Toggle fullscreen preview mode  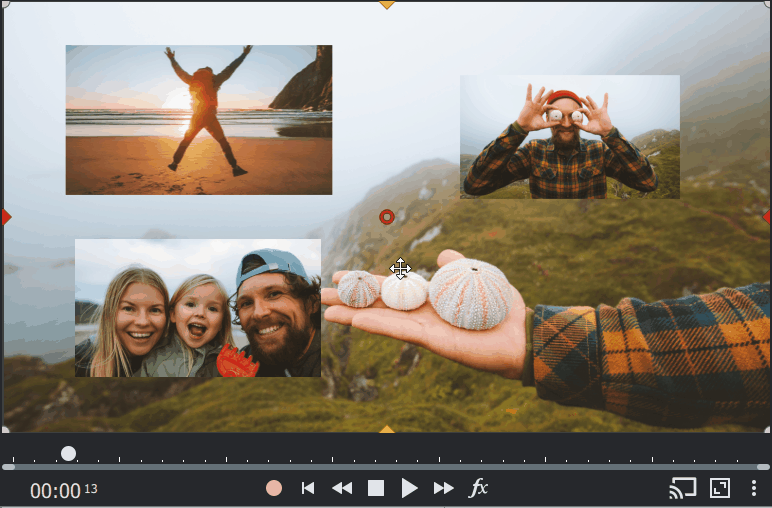pyautogui.click(x=720, y=488)
